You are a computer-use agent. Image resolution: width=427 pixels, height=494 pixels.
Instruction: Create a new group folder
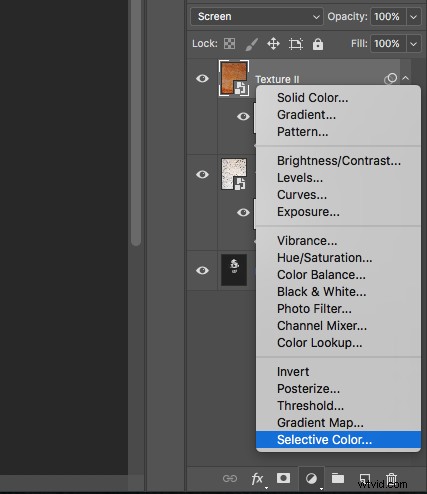[338, 478]
